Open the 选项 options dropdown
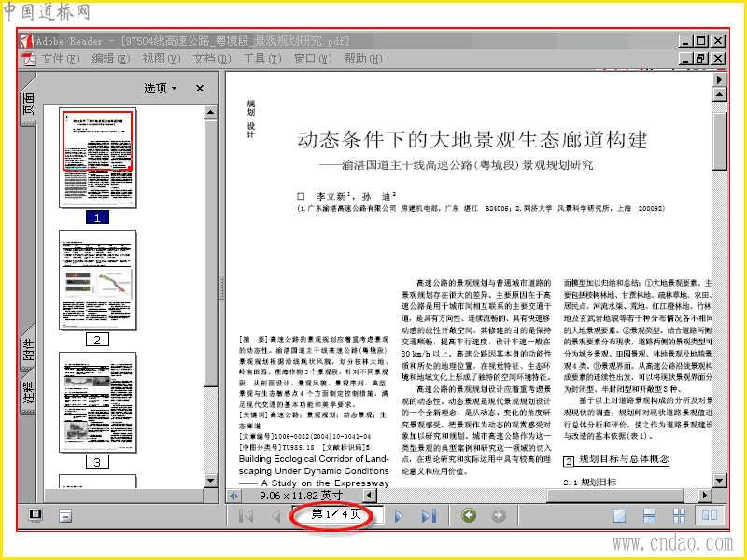Screen dimensions: 747x560 coord(161,88)
